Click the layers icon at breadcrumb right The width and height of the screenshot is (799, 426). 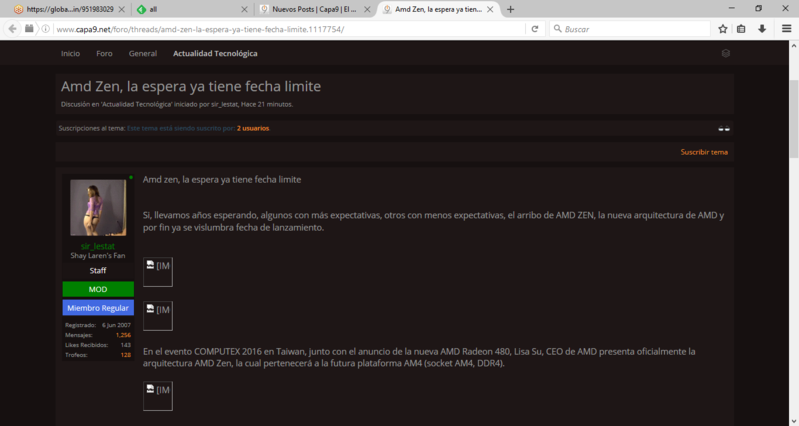(x=726, y=54)
